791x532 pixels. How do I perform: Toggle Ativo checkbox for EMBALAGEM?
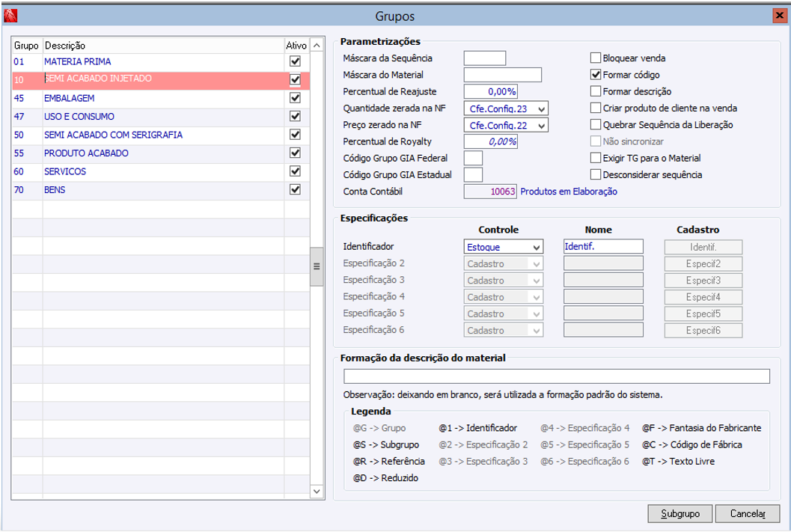pyautogui.click(x=295, y=98)
